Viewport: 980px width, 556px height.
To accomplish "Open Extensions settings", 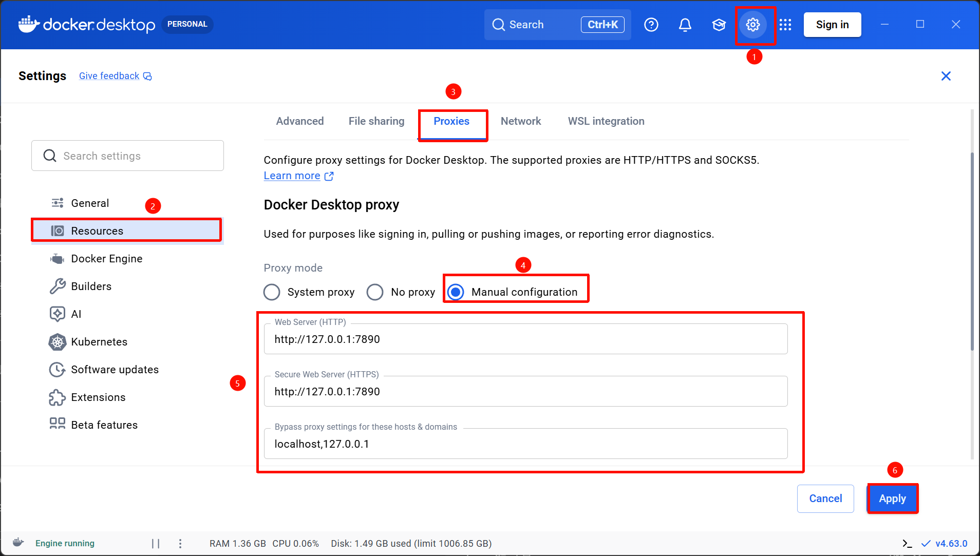I will (127, 397).
